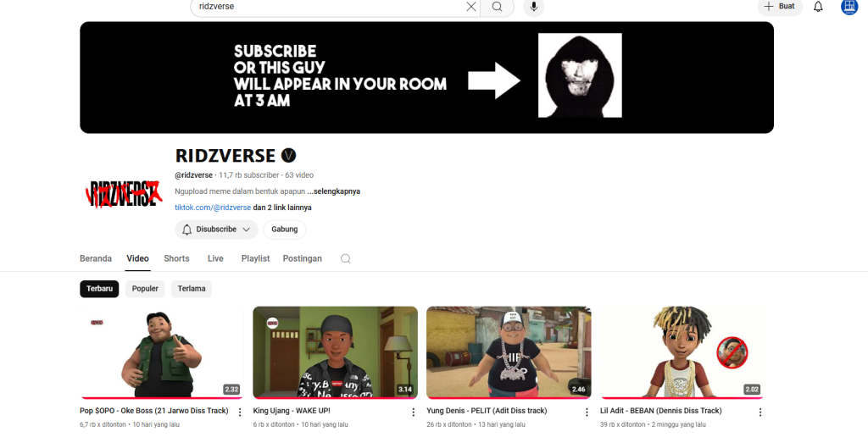
Task: Open the three-dot menu for Pop $OPO video
Action: [240, 412]
